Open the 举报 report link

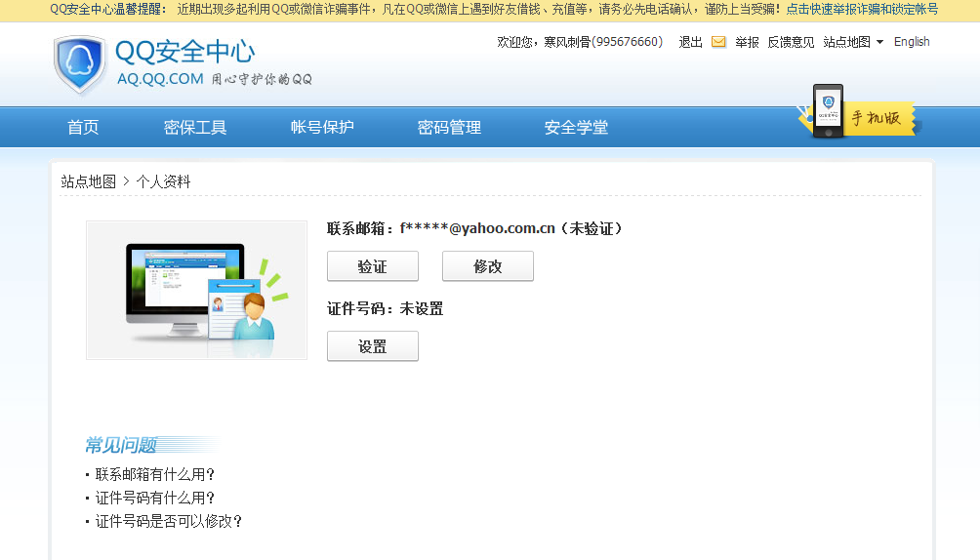click(x=747, y=42)
